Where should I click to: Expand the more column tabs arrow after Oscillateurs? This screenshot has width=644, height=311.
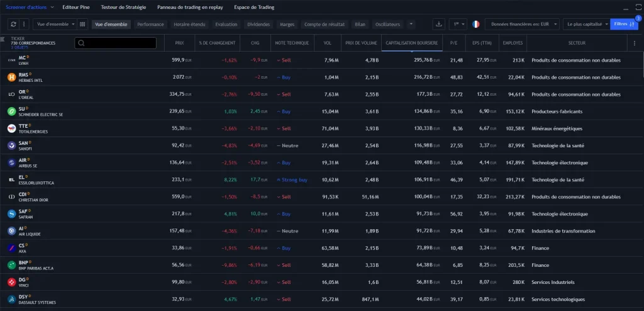[x=411, y=25]
